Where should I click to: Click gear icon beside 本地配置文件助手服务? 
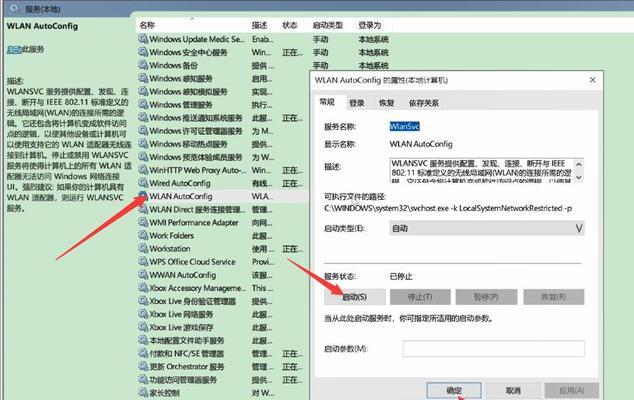click(x=143, y=340)
